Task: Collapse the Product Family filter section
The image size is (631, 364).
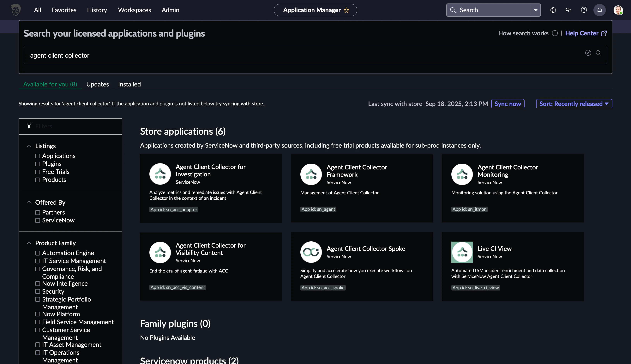Action: pyautogui.click(x=29, y=243)
